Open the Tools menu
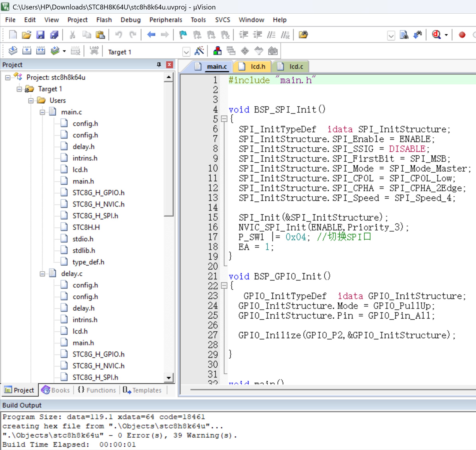 198,20
